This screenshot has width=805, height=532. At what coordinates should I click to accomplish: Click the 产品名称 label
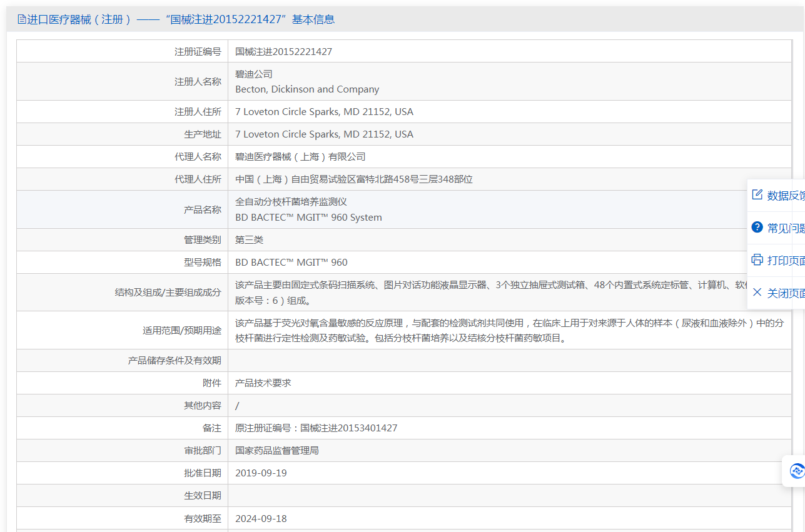203,209
